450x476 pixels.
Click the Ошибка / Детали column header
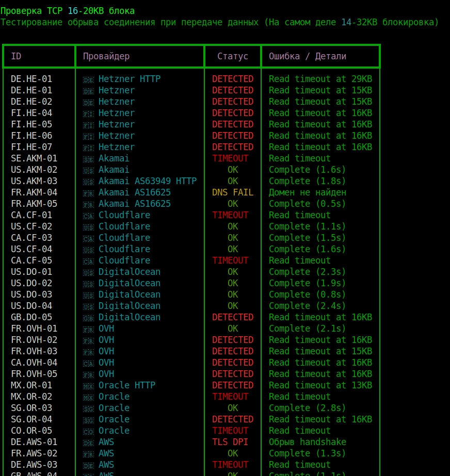(x=308, y=56)
